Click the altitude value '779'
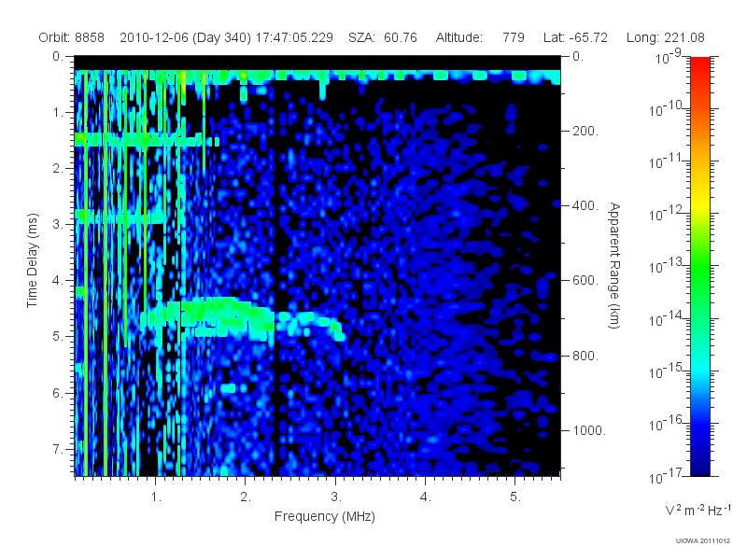This screenshot has height=560, width=747. tap(513, 37)
